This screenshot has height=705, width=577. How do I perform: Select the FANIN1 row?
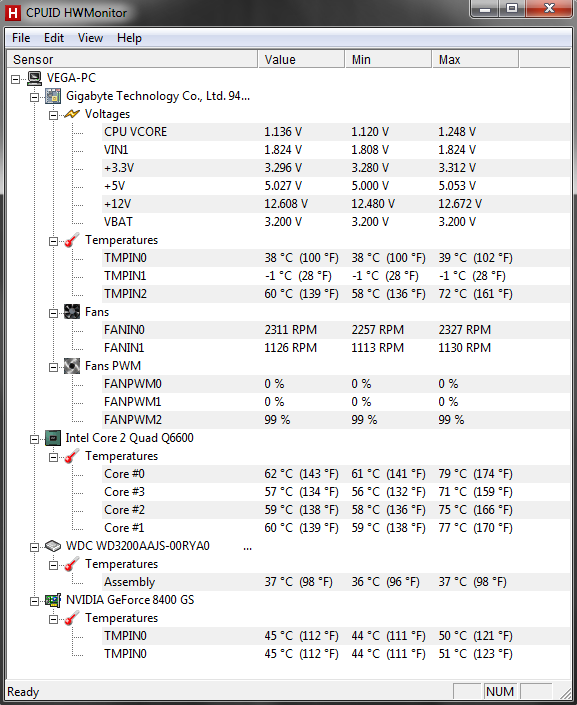point(336,348)
